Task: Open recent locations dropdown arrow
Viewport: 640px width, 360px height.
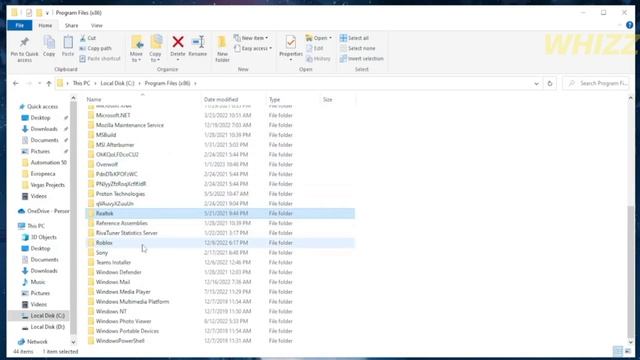Action: (x=39, y=83)
